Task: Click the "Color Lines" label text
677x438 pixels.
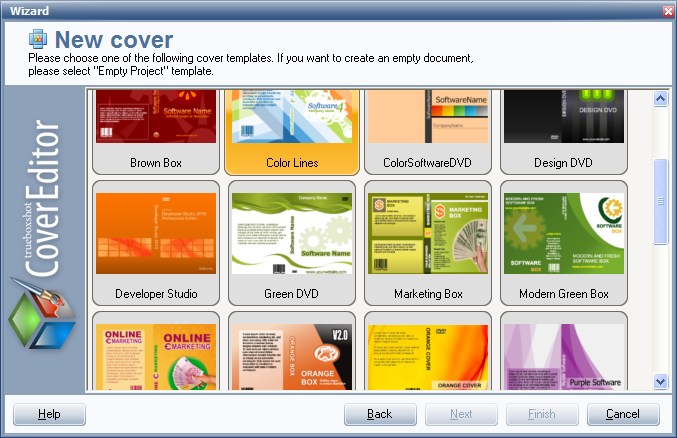Action: click(x=292, y=163)
